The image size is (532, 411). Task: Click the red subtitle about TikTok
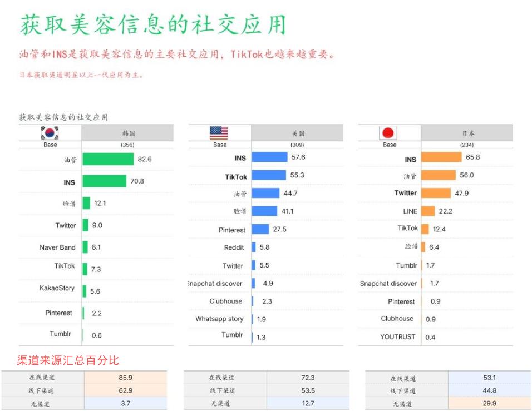(175, 54)
